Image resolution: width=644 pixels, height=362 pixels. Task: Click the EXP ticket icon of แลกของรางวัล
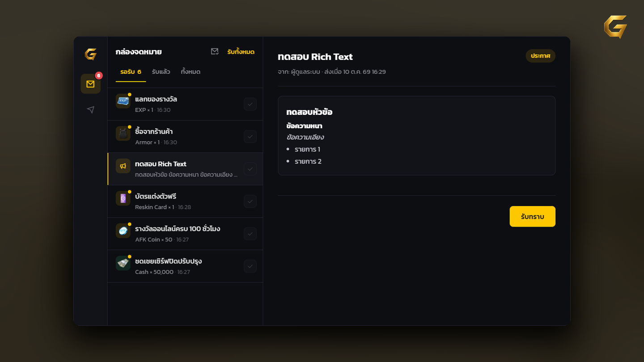click(x=123, y=101)
